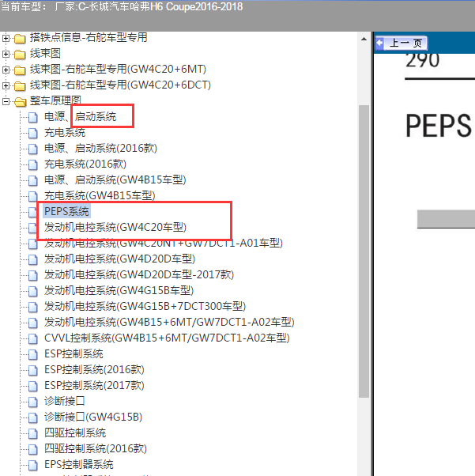Select 四驱控制系统(2016款) entry
The height and width of the screenshot is (476, 475).
[96, 448]
